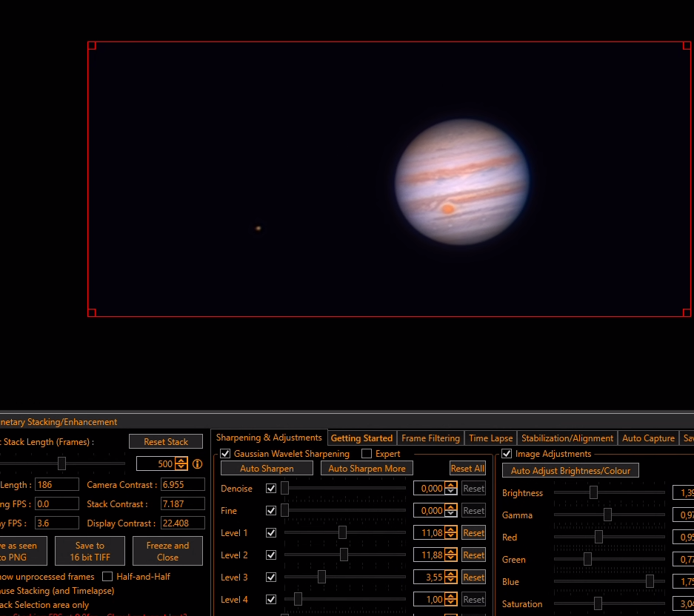Click the info icon beside stack length
Image resolution: width=694 pixels, height=616 pixels.
(198, 463)
